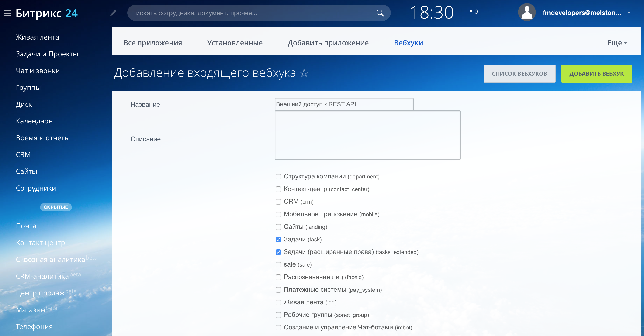This screenshot has width=644, height=336.
Task: Switch to Установленные tab
Action: pyautogui.click(x=235, y=43)
